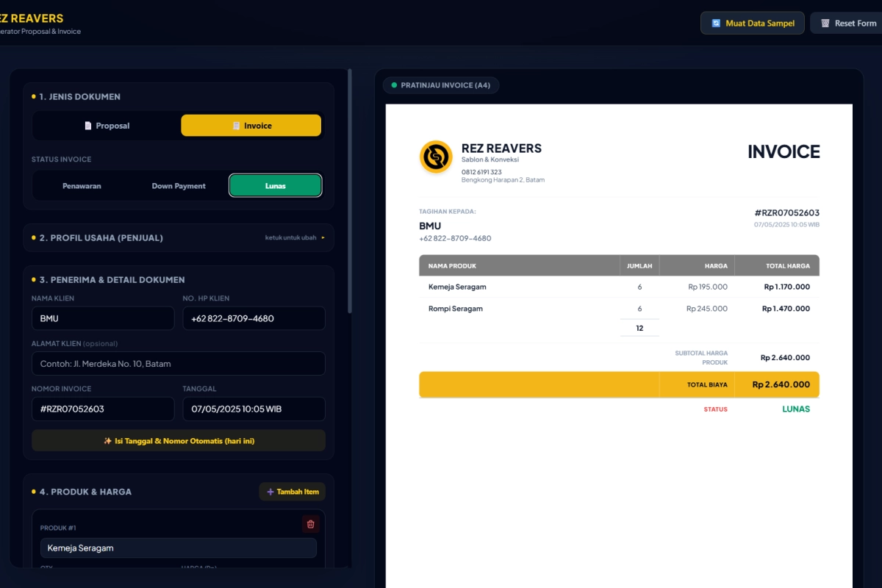
Task: Click the 'Jumlah' column header
Action: click(x=639, y=266)
